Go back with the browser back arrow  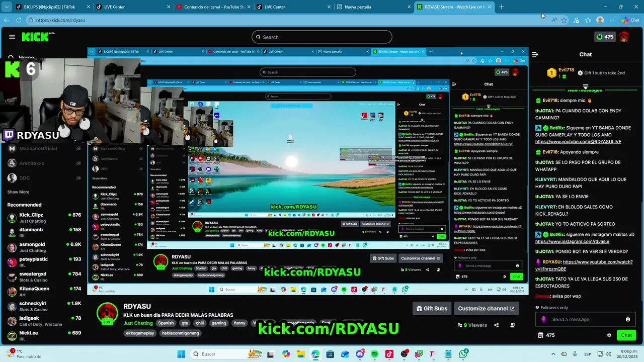pyautogui.click(x=7, y=20)
